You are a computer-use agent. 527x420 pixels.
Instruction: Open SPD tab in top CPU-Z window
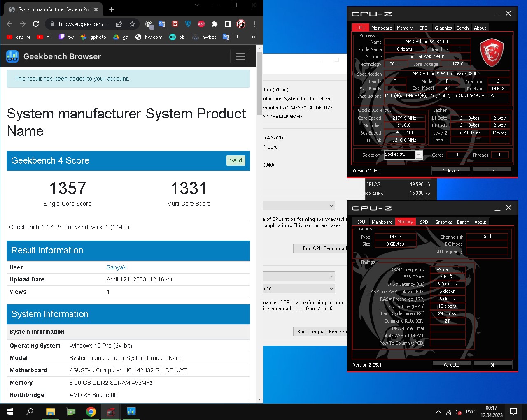coord(424,28)
